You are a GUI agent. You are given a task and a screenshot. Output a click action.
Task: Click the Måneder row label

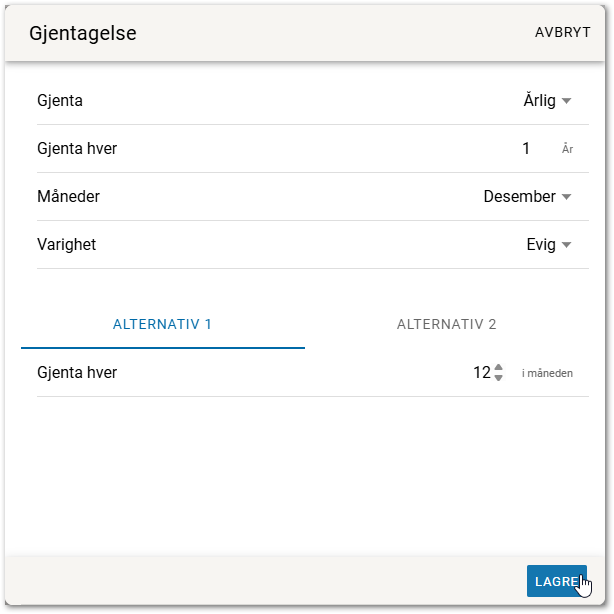coord(68,197)
